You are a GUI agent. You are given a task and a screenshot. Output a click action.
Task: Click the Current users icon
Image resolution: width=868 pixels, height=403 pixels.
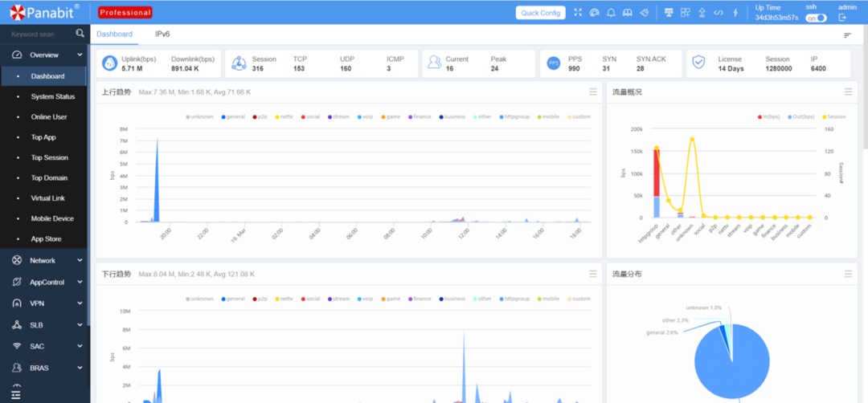435,63
